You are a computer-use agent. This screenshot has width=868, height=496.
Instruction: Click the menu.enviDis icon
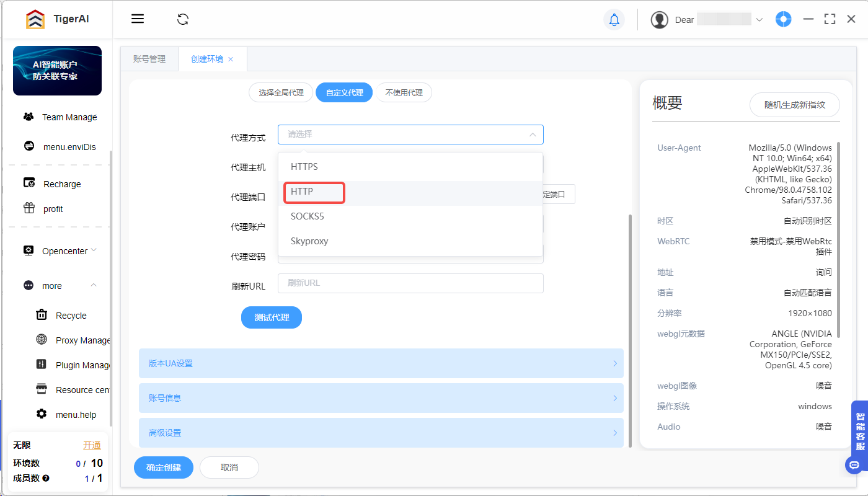point(29,146)
